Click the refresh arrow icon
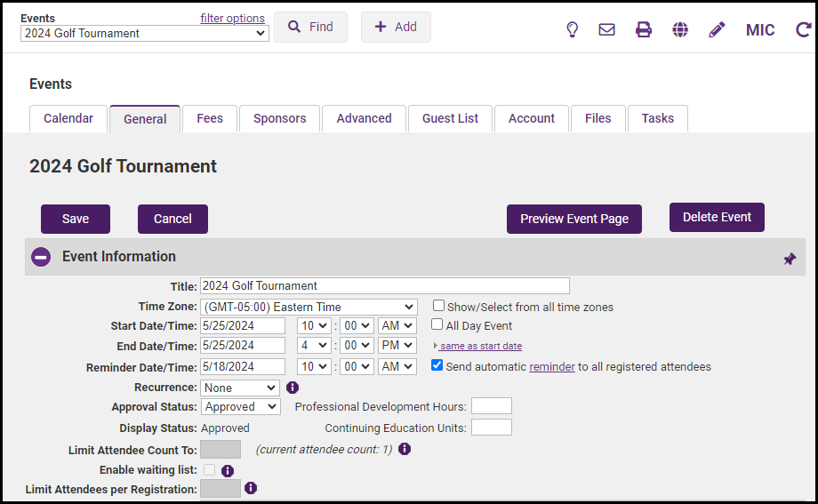 click(803, 29)
